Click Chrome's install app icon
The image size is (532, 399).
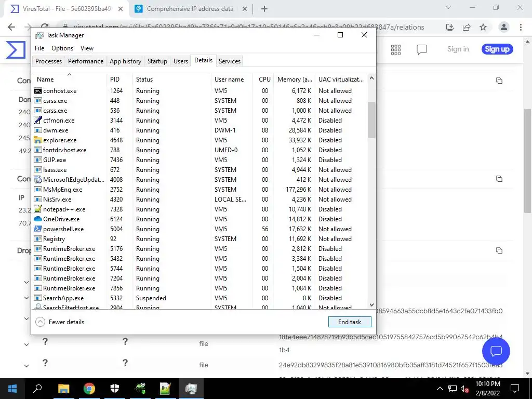click(449, 27)
